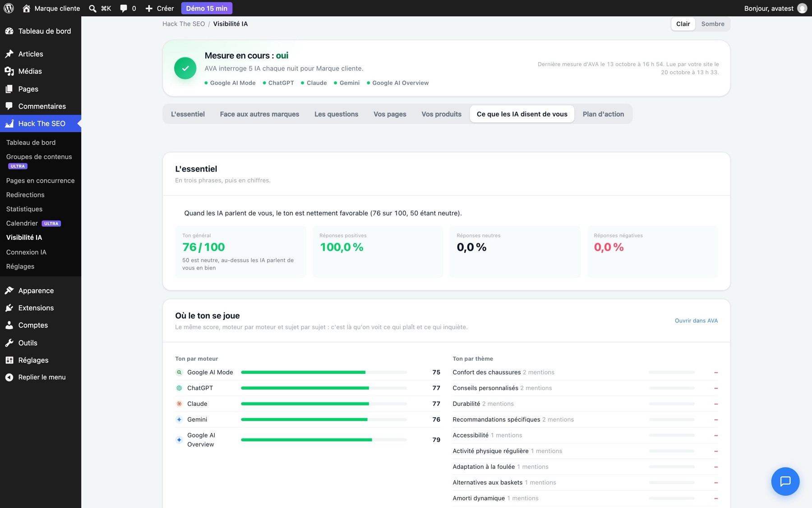Viewport: 812px width, 508px height.
Task: Click the Apparence paintbrush icon
Action: pos(9,290)
